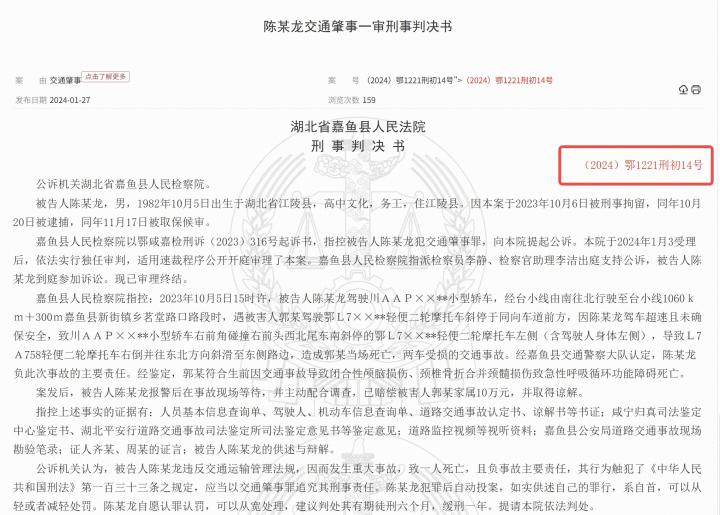Click the paragraph starting 指控上述事实的证据有
Image resolution: width=720 pixels, height=515 pixels.
point(357,431)
